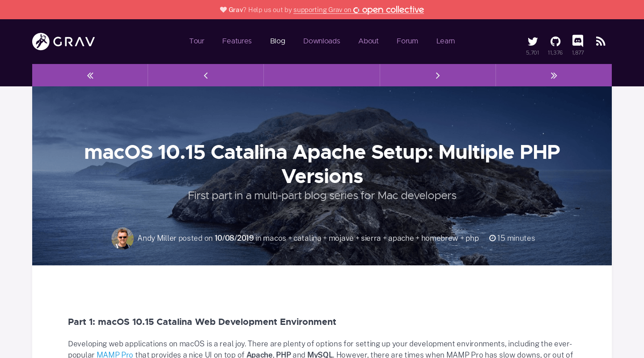Click the Discord member count 1,877
The width and height of the screenshot is (644, 358).
pos(578,53)
